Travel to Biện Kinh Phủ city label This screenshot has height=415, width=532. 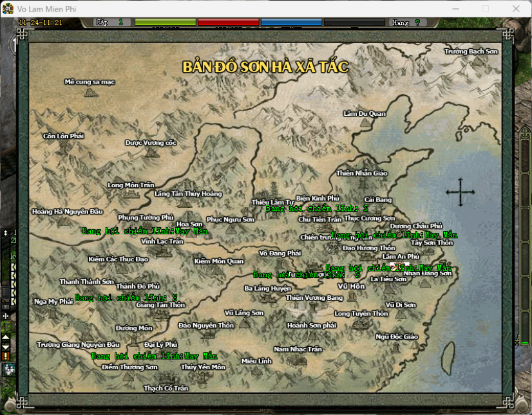click(x=318, y=198)
